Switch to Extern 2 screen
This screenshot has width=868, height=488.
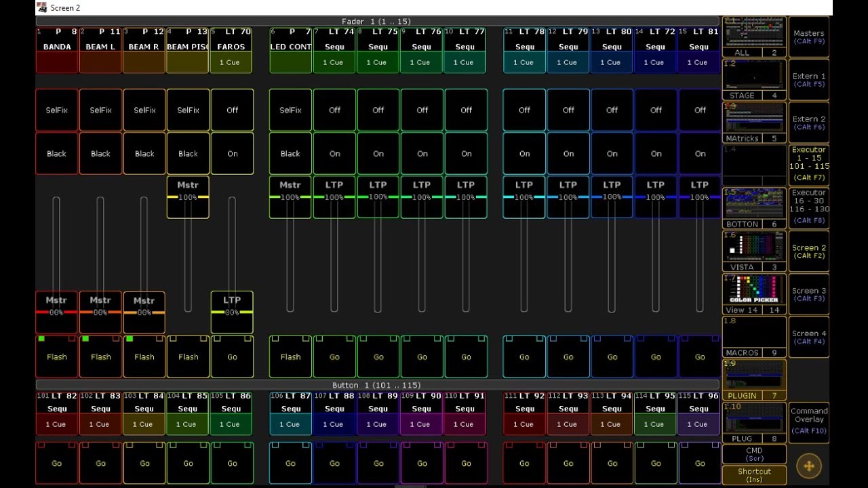809,122
